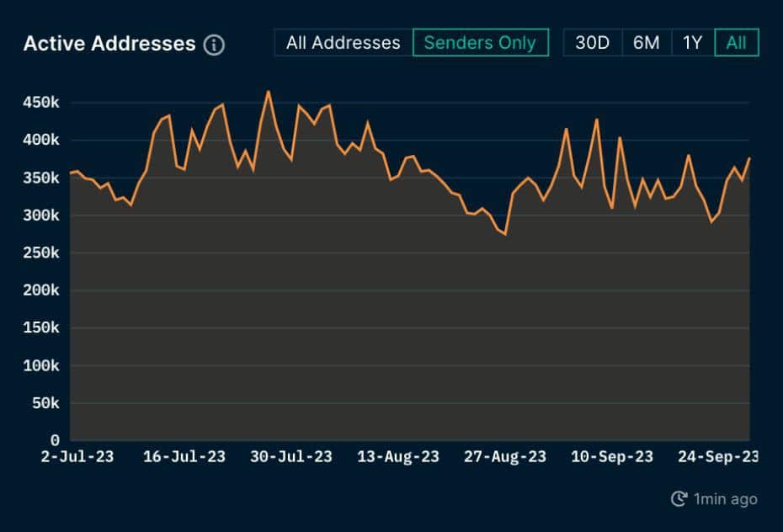Click the 150k y-axis label

tap(41, 328)
